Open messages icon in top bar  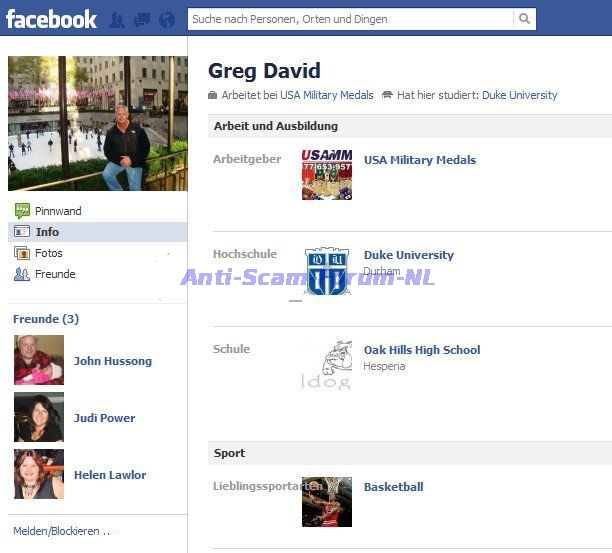click(x=142, y=20)
